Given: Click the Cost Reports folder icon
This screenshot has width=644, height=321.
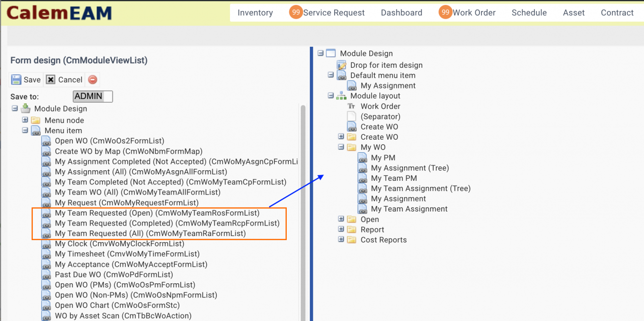Looking at the screenshot, I should (352, 240).
